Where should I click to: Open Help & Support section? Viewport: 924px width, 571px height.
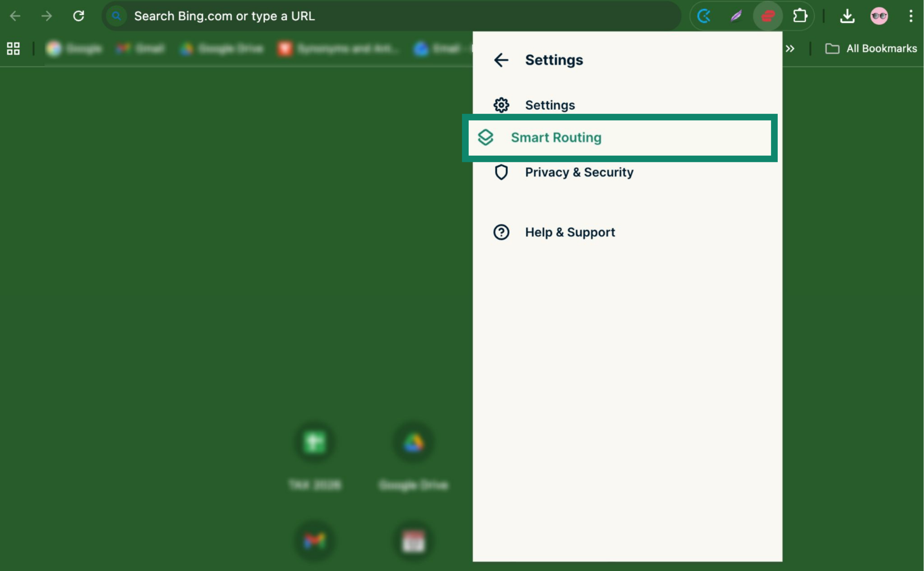point(569,232)
